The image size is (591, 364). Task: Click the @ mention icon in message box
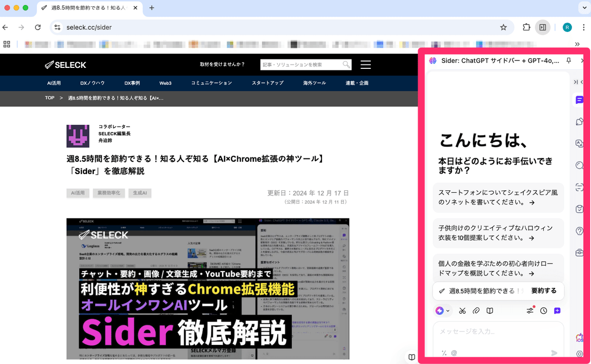click(454, 353)
